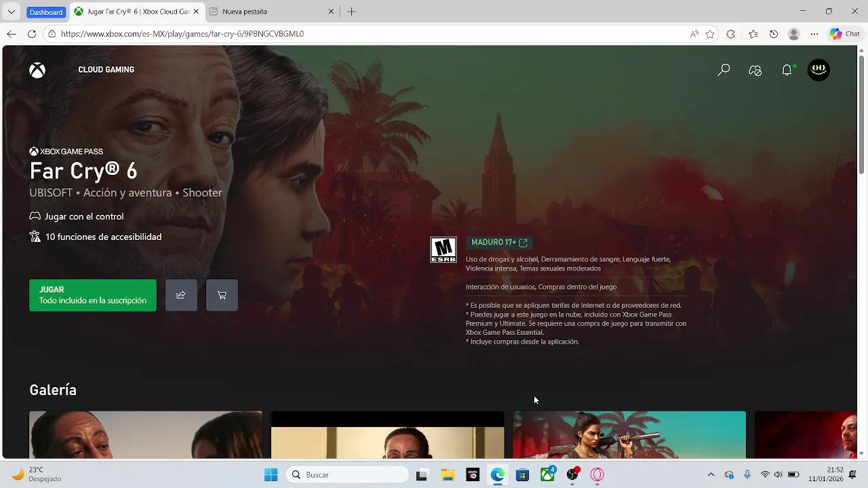Click the browser back arrow
The image size is (868, 488).
pyautogui.click(x=12, y=34)
